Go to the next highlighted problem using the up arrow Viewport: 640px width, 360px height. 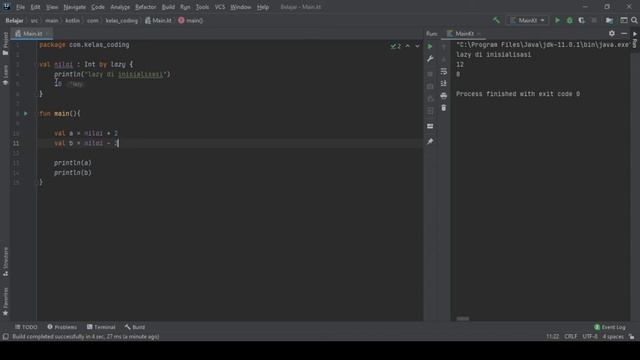(x=407, y=46)
